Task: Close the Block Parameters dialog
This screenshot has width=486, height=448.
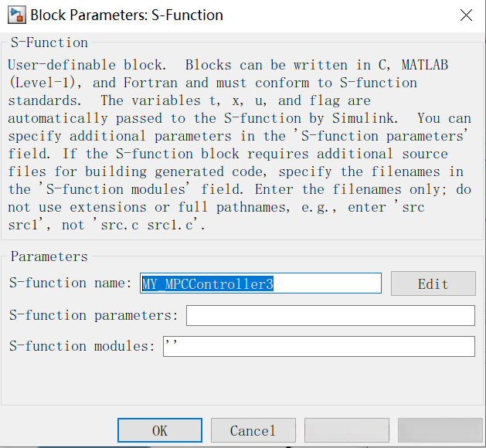Action: (x=465, y=15)
